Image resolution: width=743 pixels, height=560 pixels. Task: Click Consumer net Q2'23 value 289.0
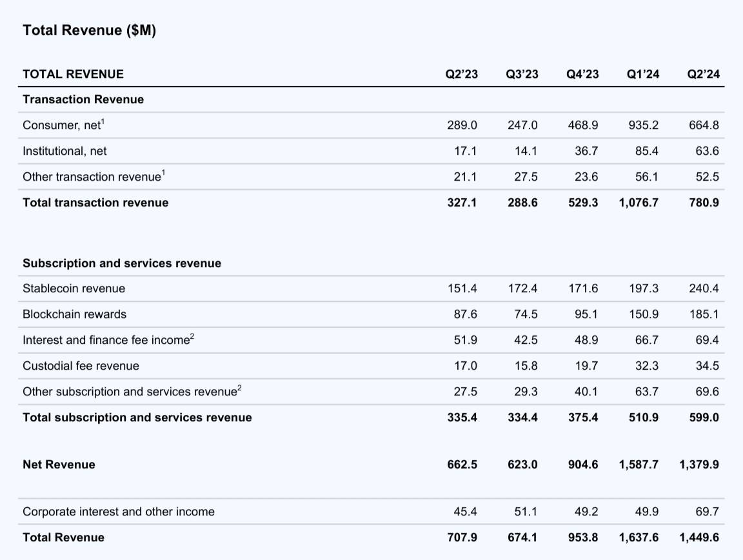[462, 125]
